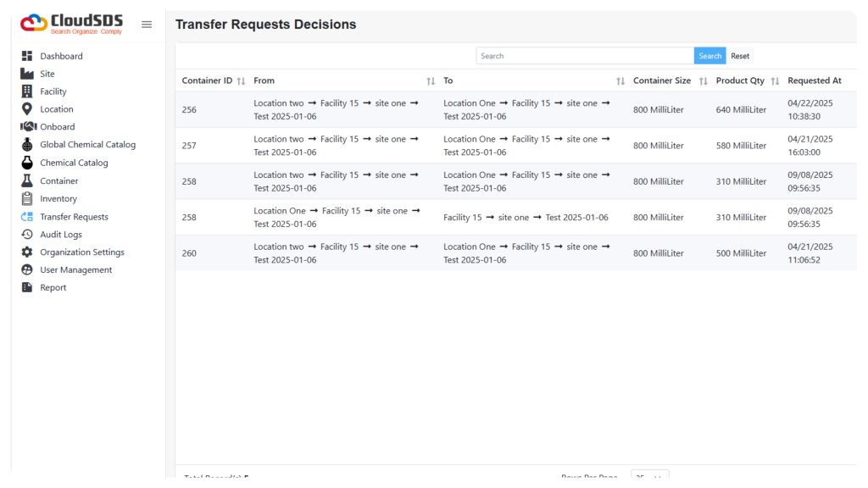The image size is (868, 488).
Task: Sort table by Container ID column
Action: [x=241, y=81]
